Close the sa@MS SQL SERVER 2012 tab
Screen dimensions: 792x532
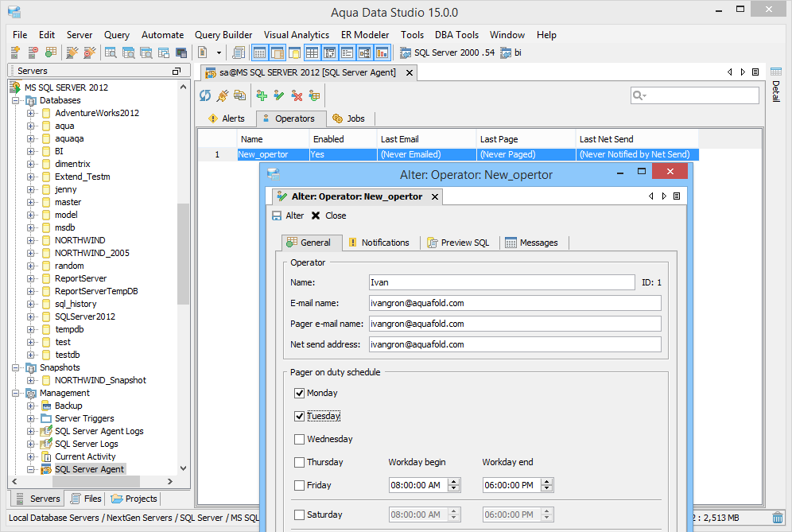pyautogui.click(x=410, y=72)
